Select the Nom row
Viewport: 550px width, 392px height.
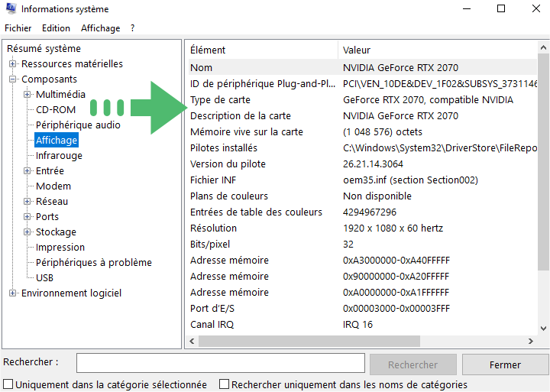(x=363, y=68)
